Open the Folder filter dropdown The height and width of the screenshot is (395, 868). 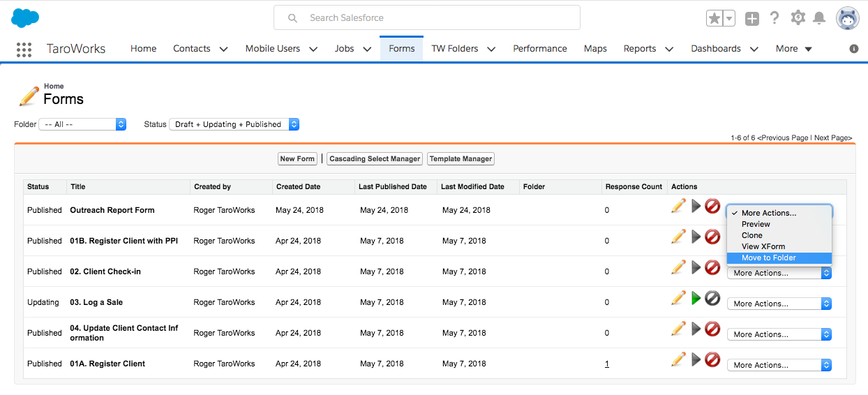pyautogui.click(x=82, y=124)
